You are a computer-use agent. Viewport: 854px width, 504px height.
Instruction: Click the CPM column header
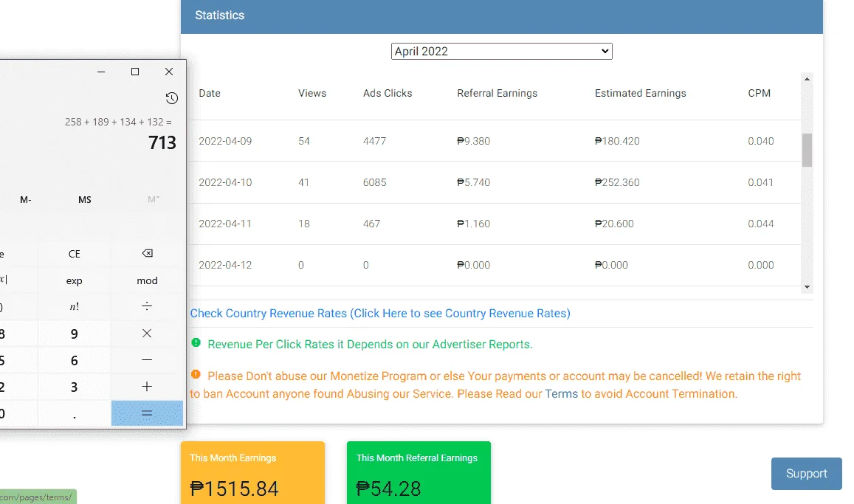(760, 93)
